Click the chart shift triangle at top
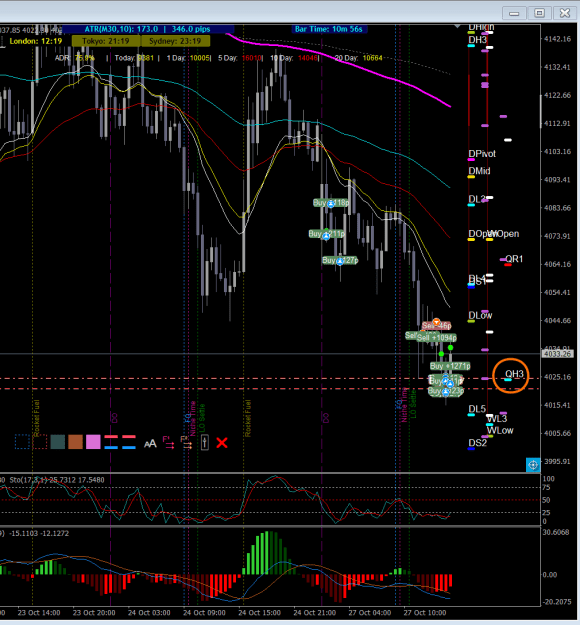This screenshot has height=625, width=580. pos(457,26)
